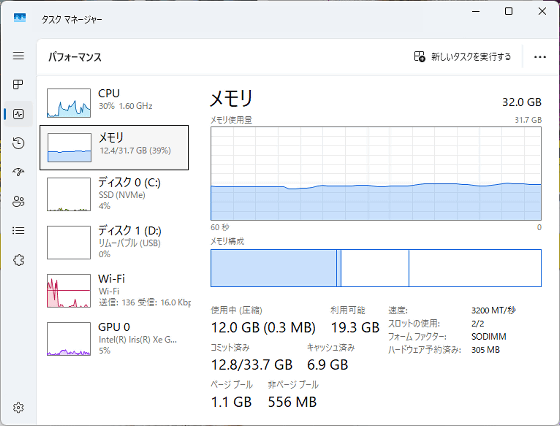Image resolution: width=560 pixels, height=426 pixels.
Task: Open the Details list icon
Action: coord(18,231)
